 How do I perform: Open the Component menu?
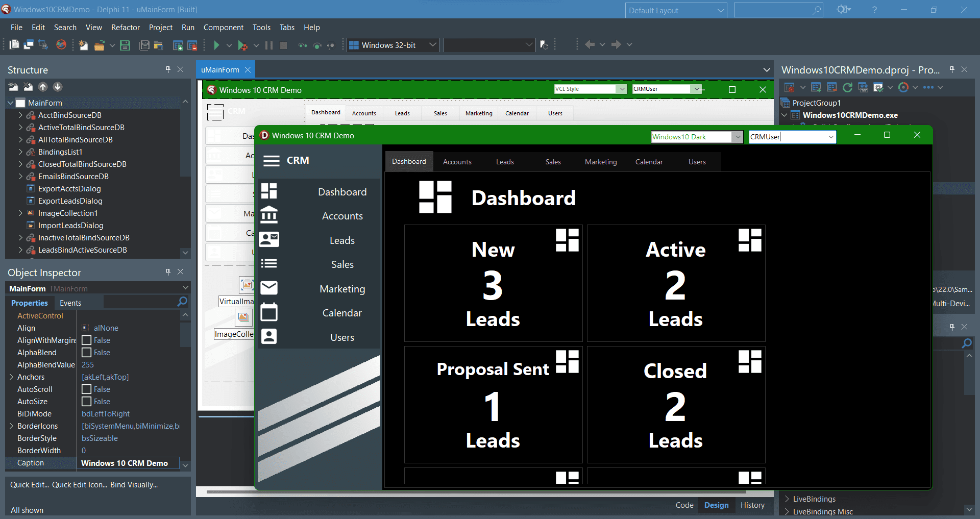pyautogui.click(x=223, y=27)
